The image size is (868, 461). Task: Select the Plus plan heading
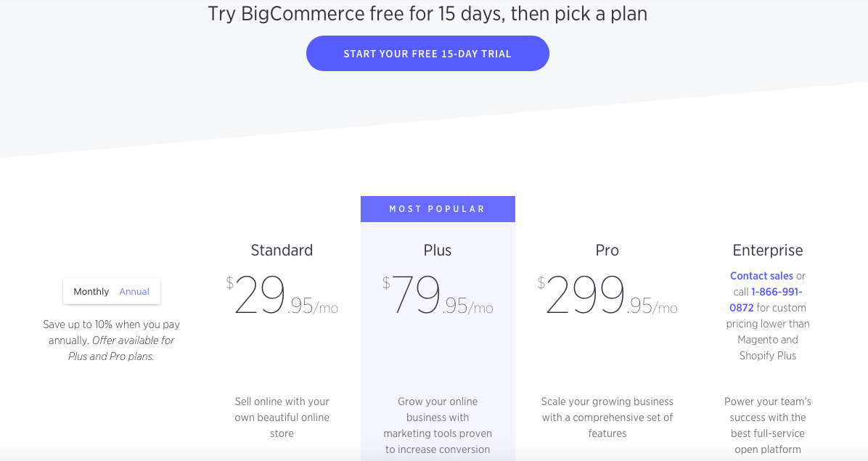(438, 250)
